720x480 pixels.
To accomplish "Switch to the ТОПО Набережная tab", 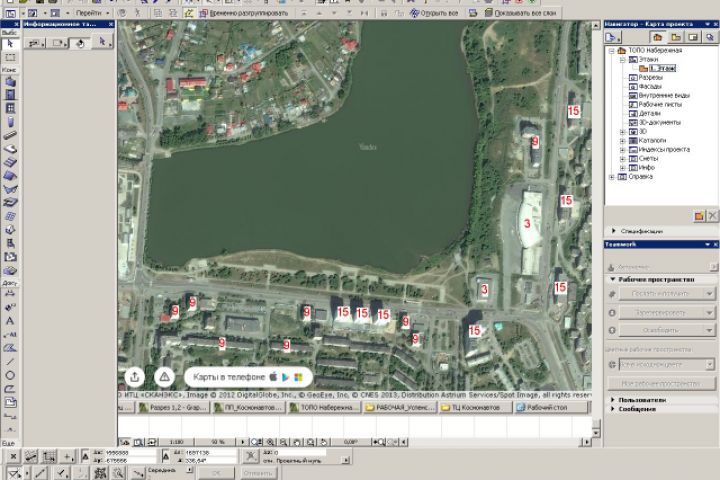I will (326, 407).
